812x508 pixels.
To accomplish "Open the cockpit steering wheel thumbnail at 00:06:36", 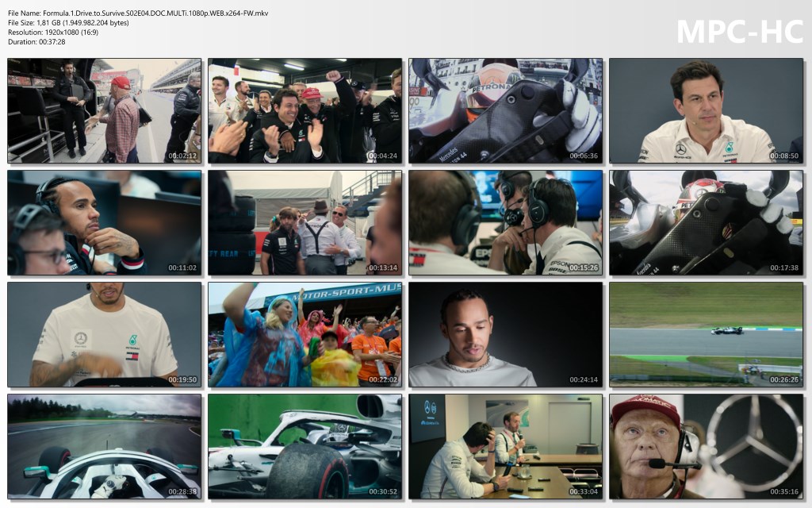I will point(505,110).
